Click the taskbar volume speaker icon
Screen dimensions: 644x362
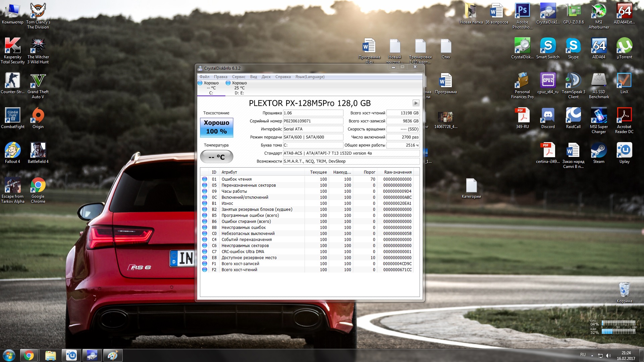[608, 356]
